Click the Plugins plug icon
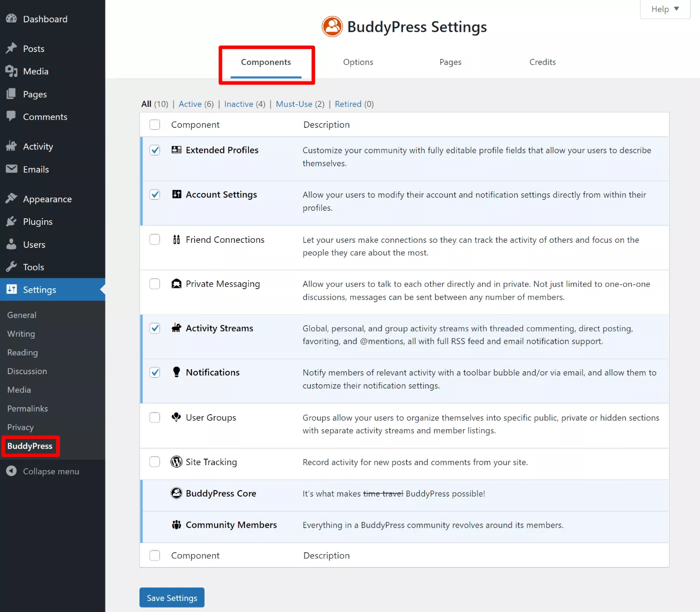The width and height of the screenshot is (700, 612). pos(11,221)
